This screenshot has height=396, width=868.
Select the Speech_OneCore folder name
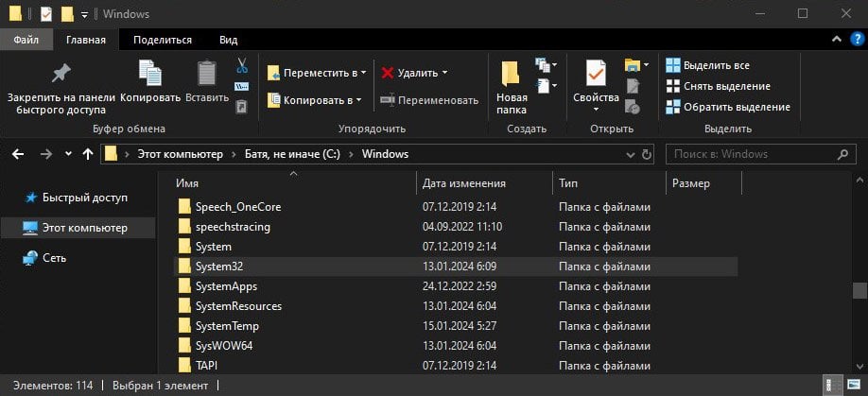[238, 207]
